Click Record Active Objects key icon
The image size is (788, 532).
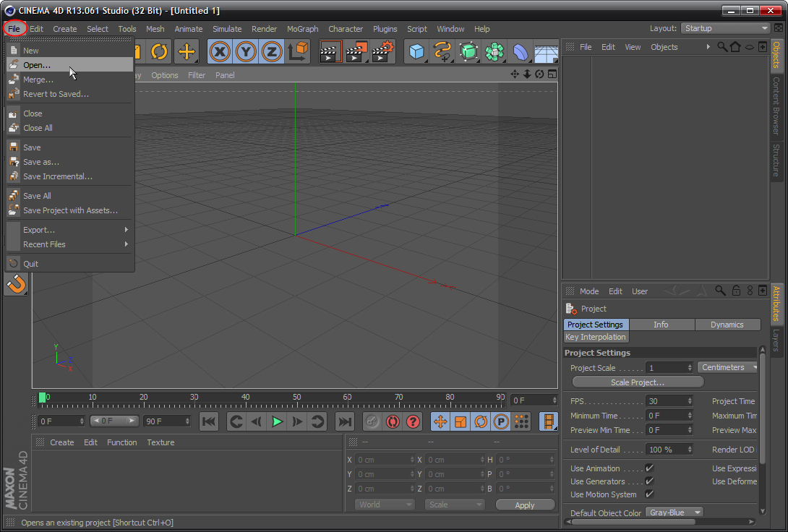click(x=372, y=421)
